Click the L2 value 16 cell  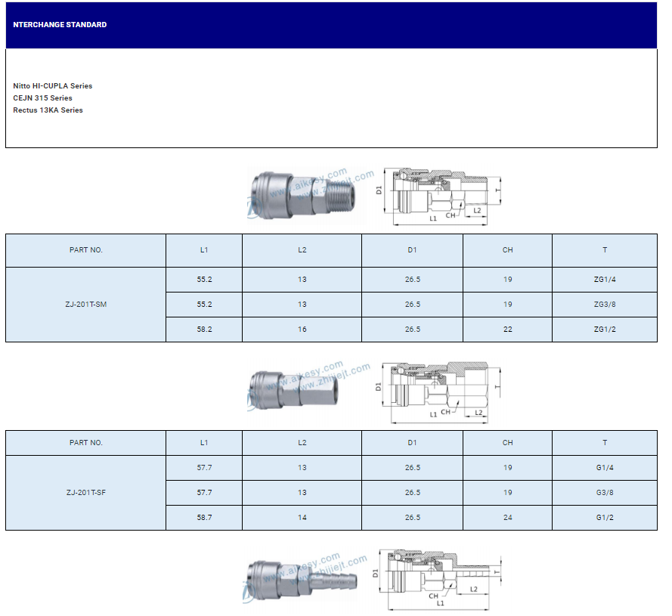click(302, 330)
